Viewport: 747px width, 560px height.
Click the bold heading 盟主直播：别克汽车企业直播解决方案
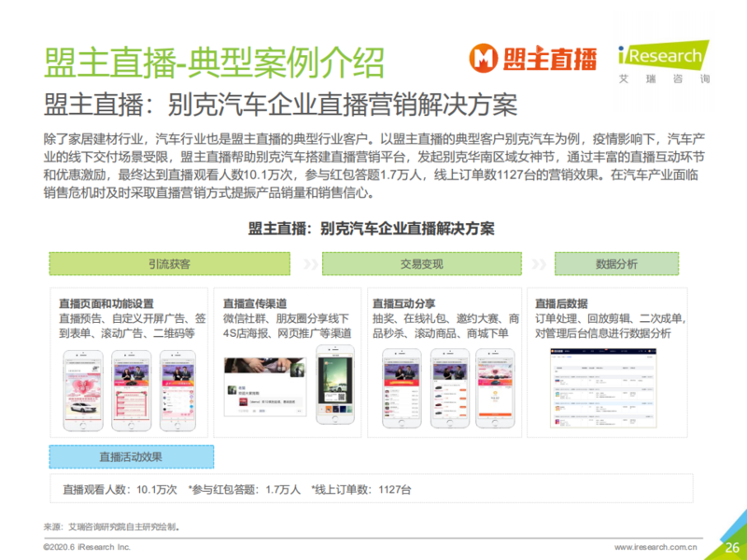pos(371,229)
